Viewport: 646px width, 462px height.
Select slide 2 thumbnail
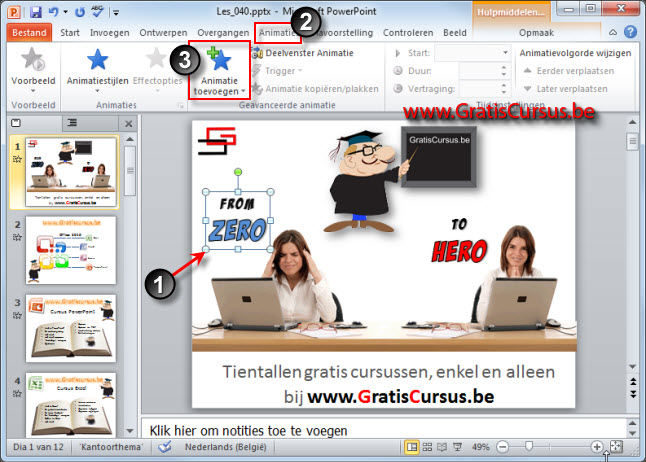click(71, 250)
